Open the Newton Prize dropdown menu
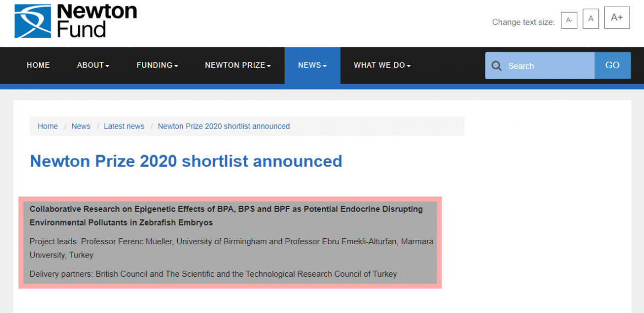Screen dimensions: 644x313 tap(238, 65)
